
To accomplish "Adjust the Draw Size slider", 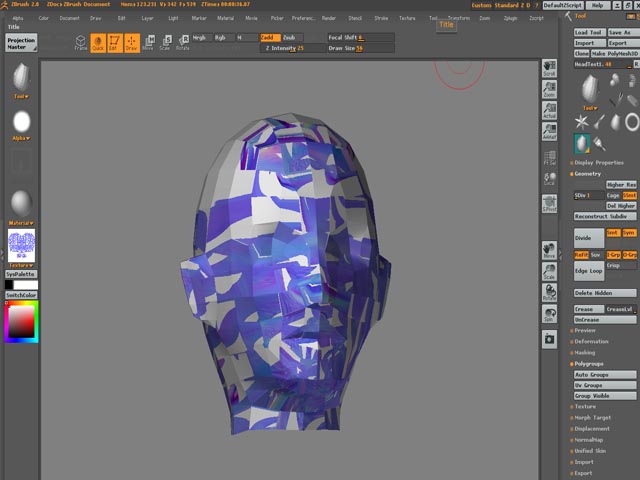I will [361, 48].
